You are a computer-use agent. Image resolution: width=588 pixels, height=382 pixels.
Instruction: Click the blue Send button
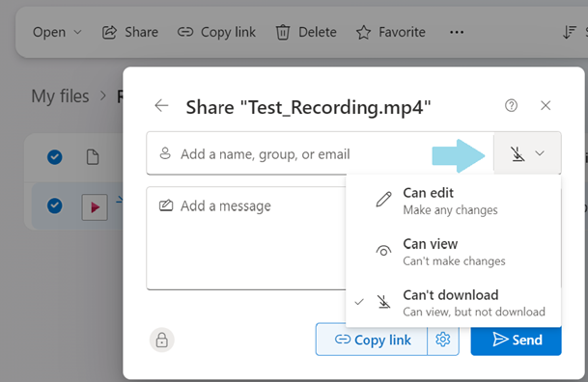516,340
